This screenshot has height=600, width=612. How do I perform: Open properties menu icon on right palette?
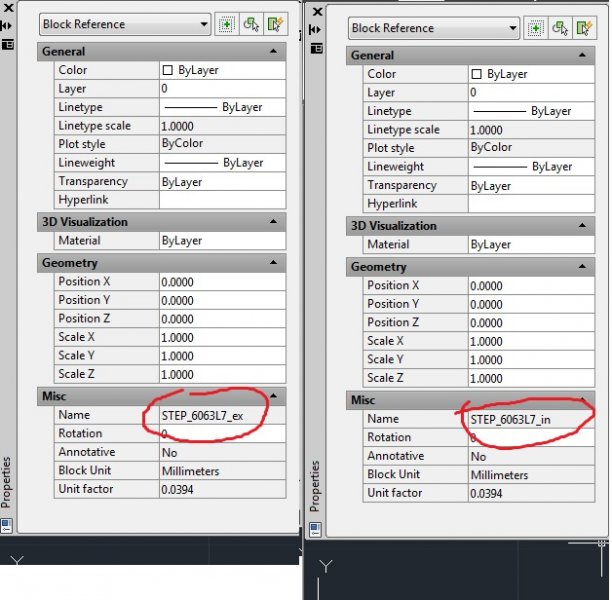tap(317, 48)
